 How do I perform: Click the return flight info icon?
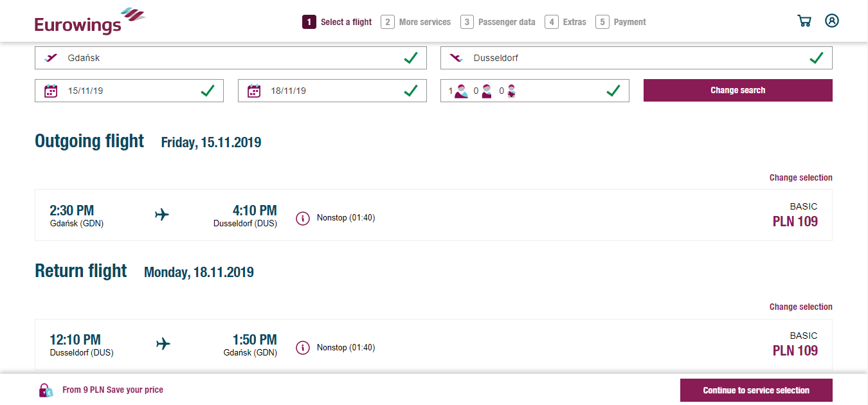pos(303,348)
